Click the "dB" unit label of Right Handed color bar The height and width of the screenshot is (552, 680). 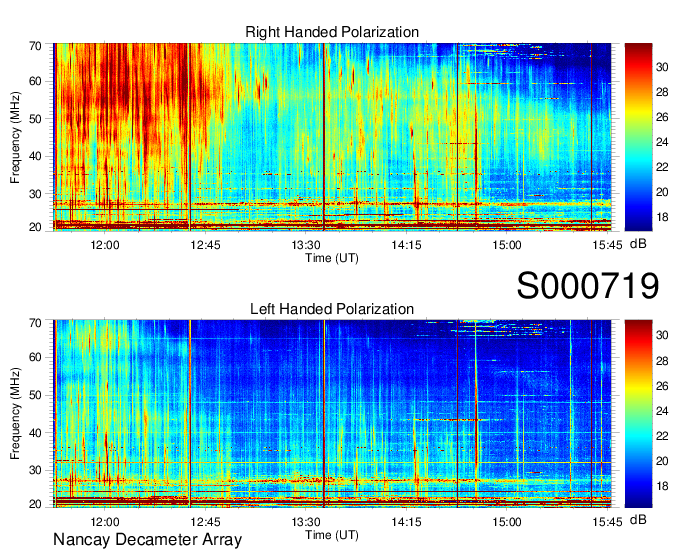638,244
